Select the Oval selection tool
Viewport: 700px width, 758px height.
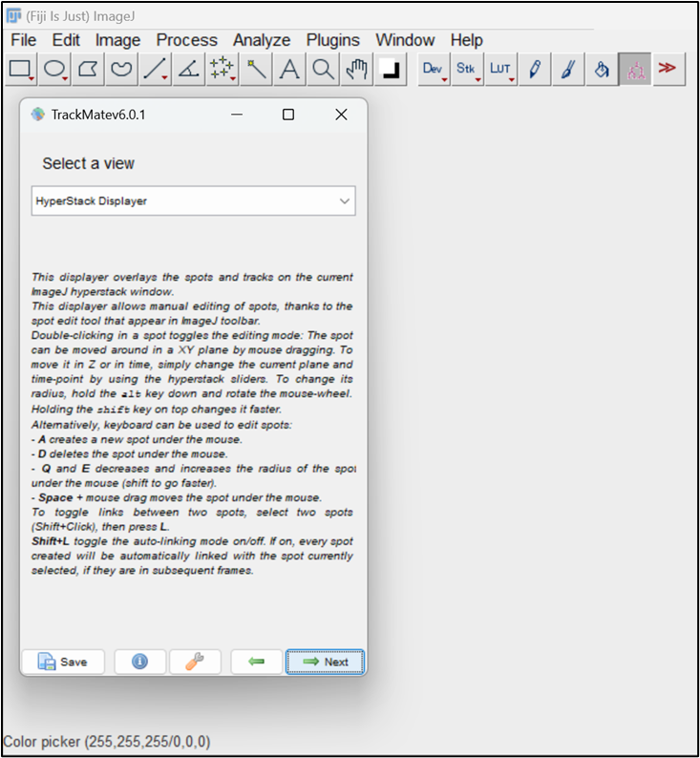click(55, 69)
